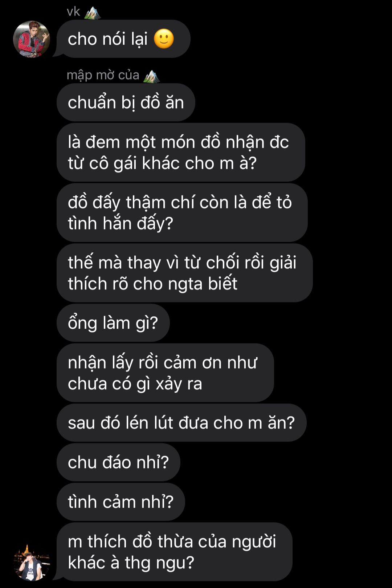Tap the 'vk' sender name label
Viewport: 392px width, 588px height.
[73, 12]
